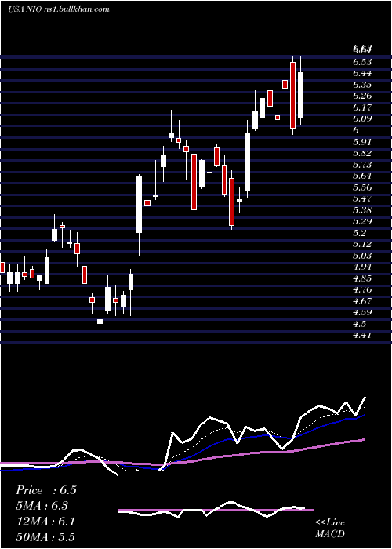Click the 4.94 price axis label
This screenshot has height=549, width=392.
[362, 267]
